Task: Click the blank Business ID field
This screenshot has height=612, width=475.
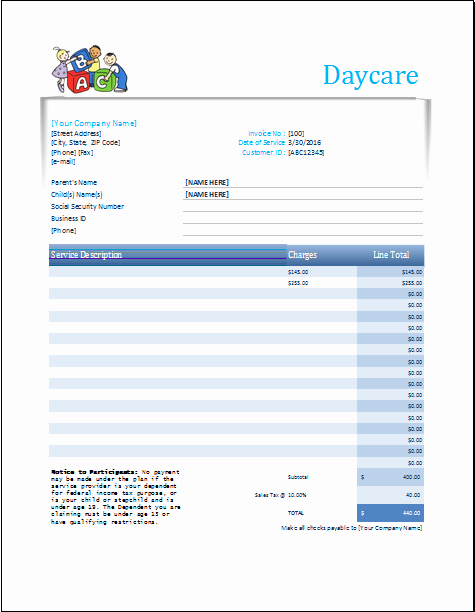Action: pos(303,219)
